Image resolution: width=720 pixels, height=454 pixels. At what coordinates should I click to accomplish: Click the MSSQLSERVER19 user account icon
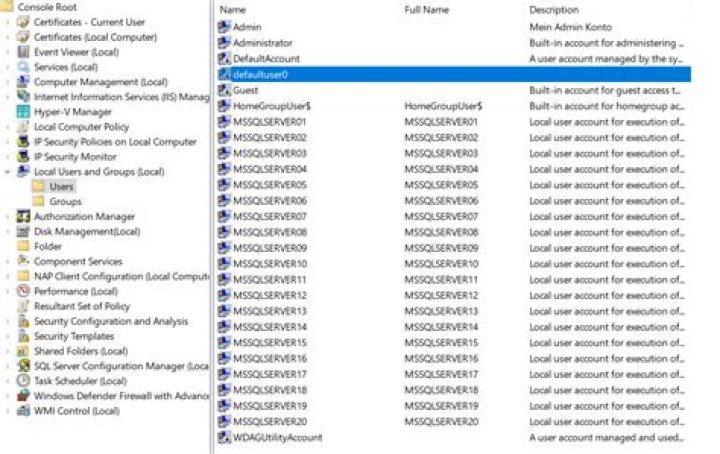[x=224, y=405]
